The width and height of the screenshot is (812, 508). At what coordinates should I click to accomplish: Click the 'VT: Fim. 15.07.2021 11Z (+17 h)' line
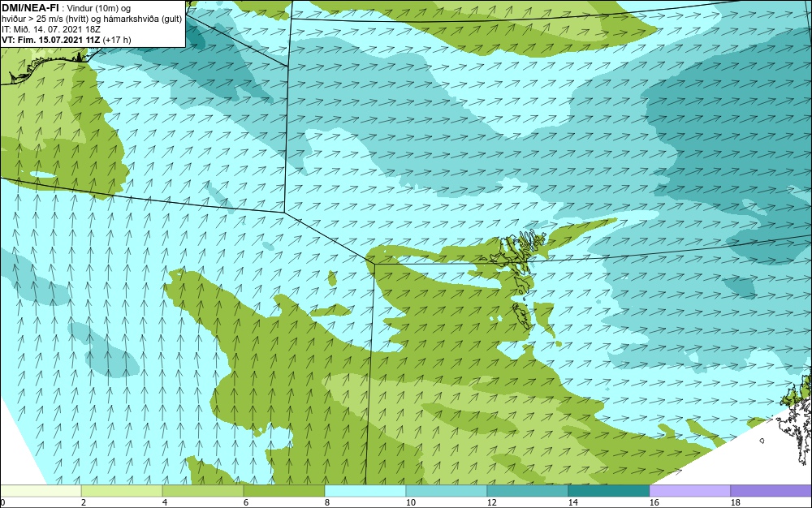67,40
